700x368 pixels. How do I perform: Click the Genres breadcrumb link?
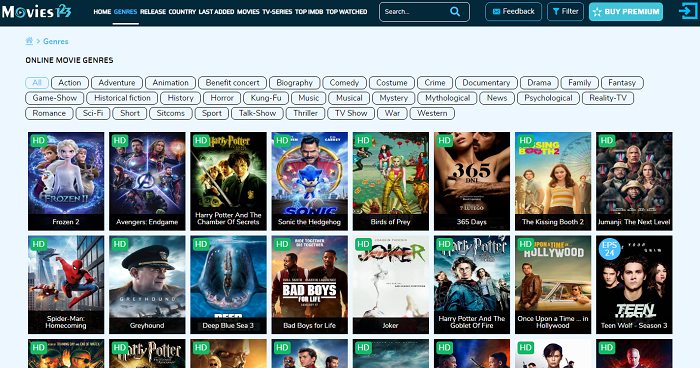[56, 41]
